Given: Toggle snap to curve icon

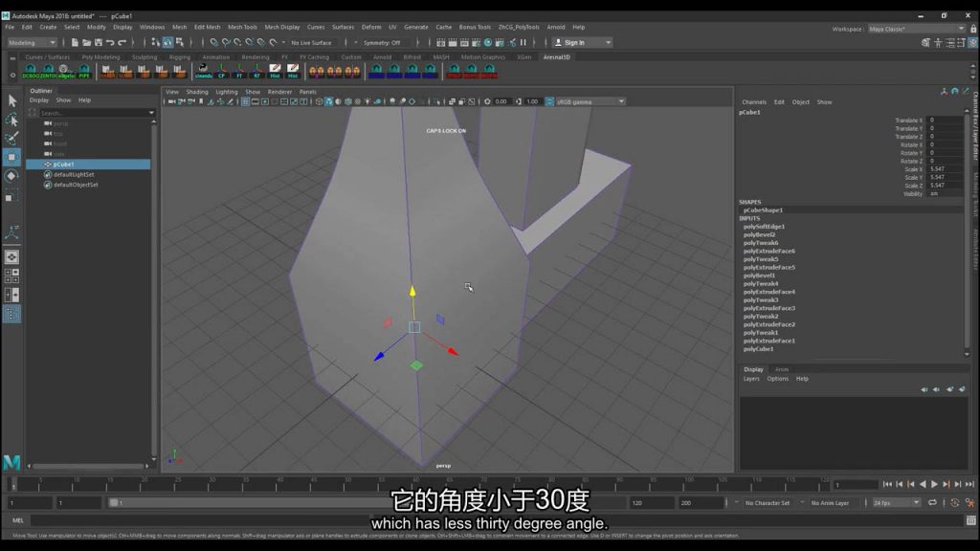Looking at the screenshot, I should pyautogui.click(x=226, y=42).
